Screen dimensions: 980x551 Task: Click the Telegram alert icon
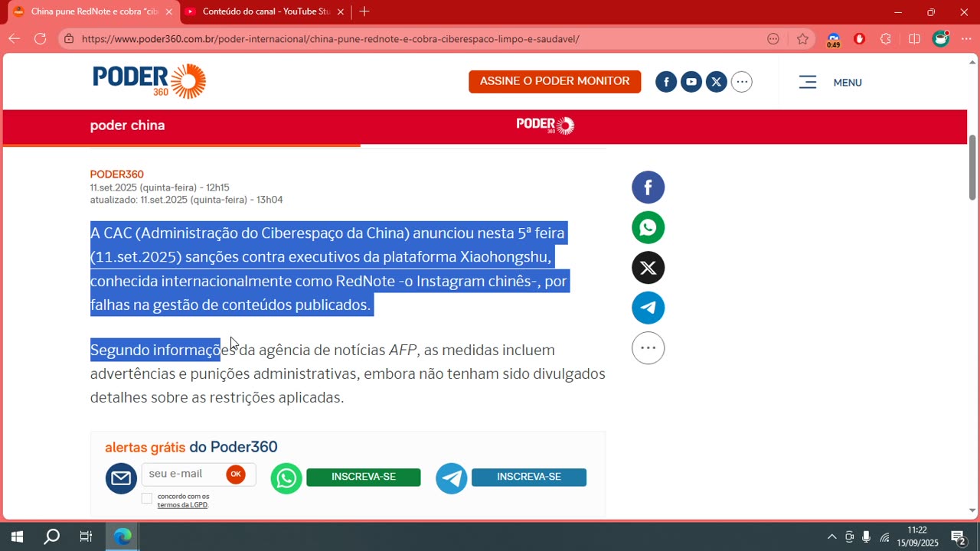[452, 478]
